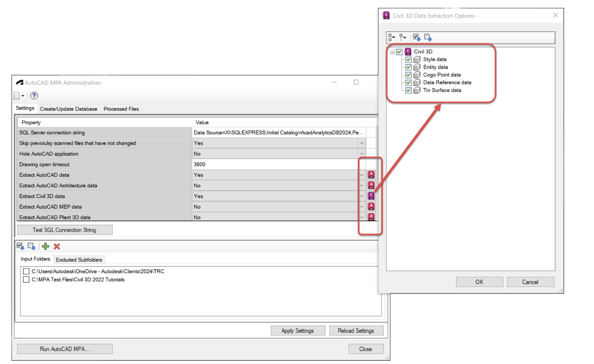Select the Tin Surface data node icon
The height and width of the screenshot is (364, 594).
[x=417, y=90]
